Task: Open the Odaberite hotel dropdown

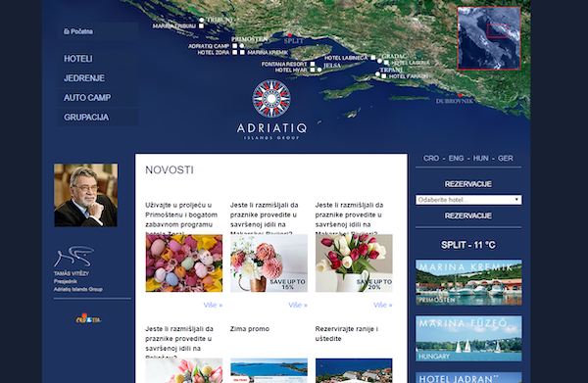Action: coord(468,200)
